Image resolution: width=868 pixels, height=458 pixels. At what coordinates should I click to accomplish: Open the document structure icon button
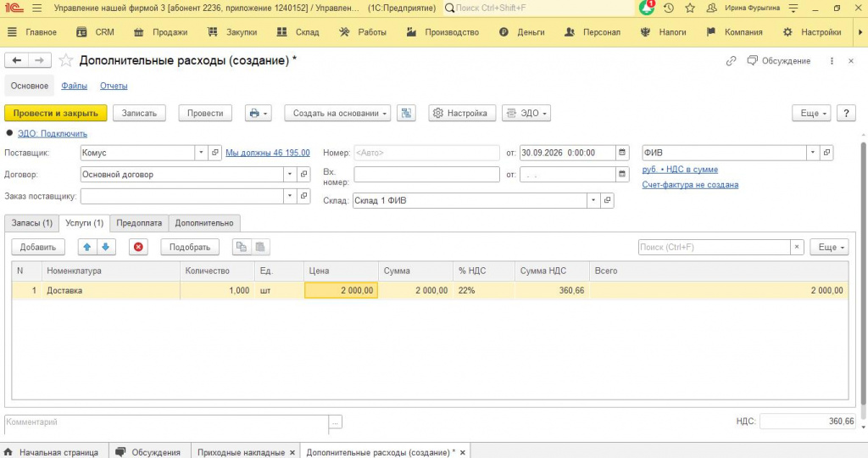click(x=406, y=113)
